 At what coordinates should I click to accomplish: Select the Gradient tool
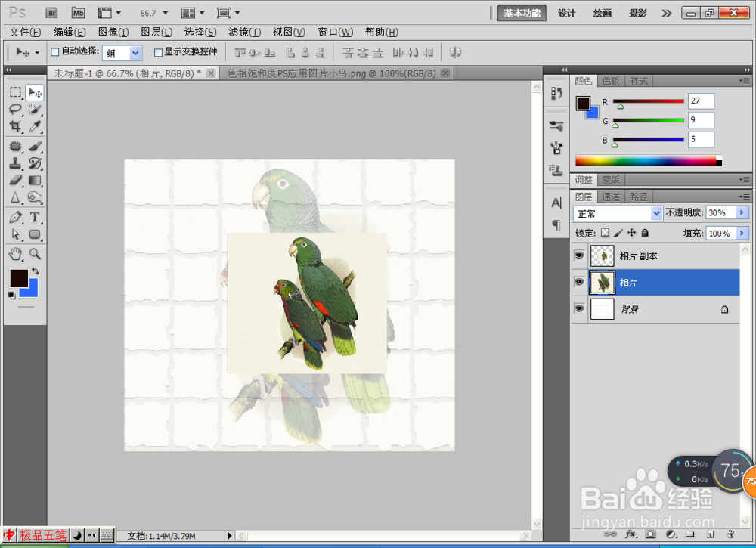35,180
